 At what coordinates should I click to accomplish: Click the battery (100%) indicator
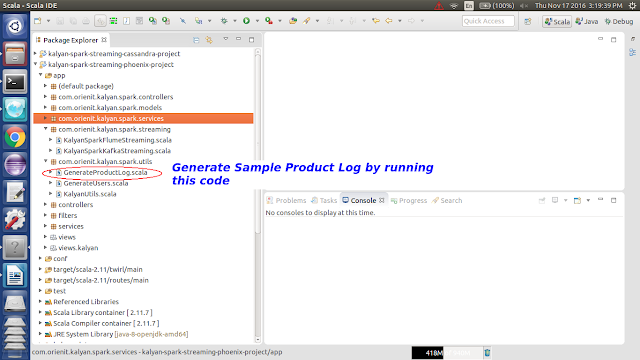[497, 5]
